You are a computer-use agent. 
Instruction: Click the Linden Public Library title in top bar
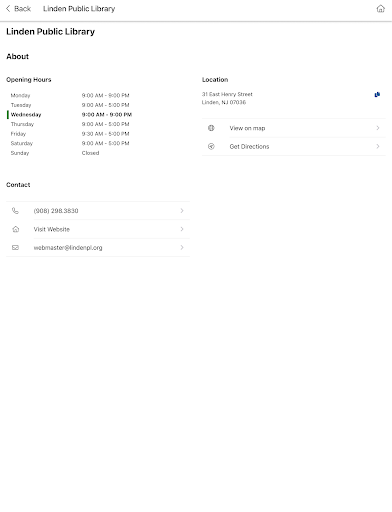79,9
